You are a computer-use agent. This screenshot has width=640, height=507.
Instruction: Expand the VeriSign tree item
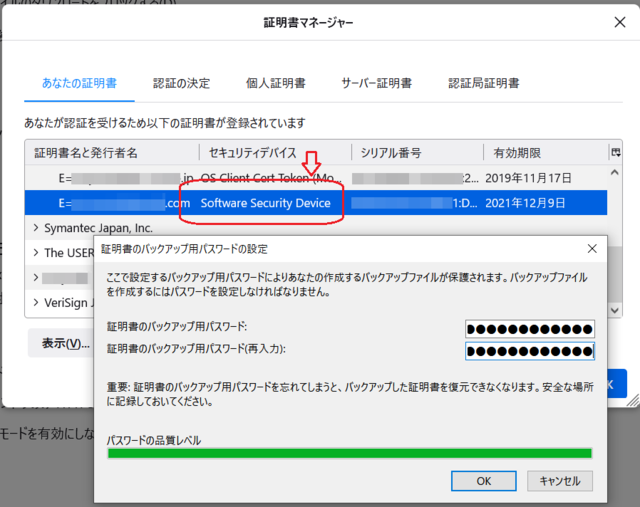click(36, 302)
